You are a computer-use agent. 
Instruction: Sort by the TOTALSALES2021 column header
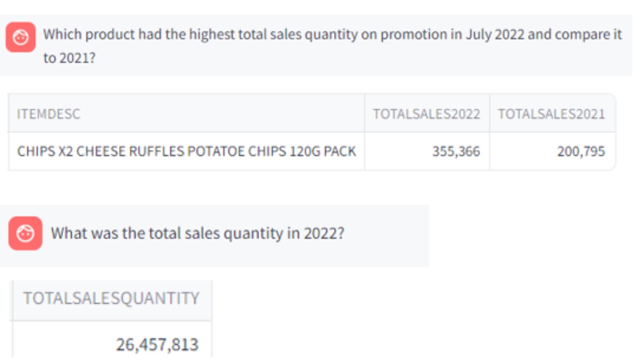(551, 114)
